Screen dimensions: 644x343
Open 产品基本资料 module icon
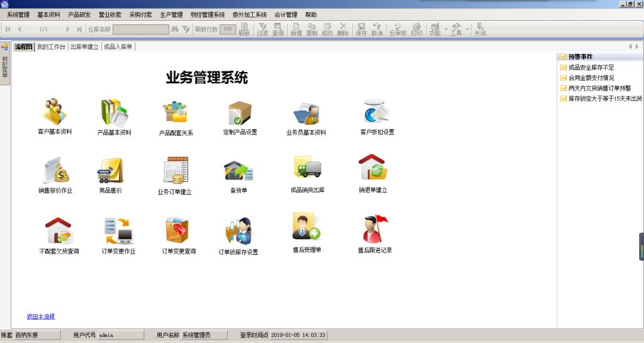pos(114,111)
